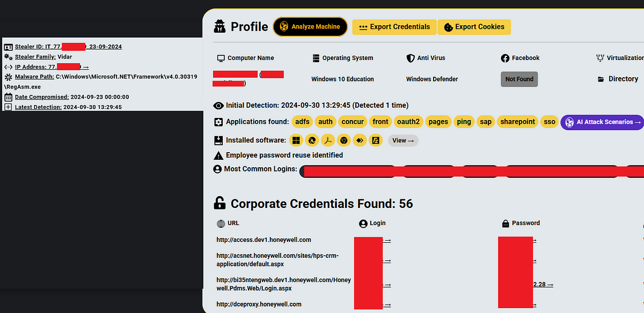Click the plus-box icon beside Latest Detection

pos(8,107)
